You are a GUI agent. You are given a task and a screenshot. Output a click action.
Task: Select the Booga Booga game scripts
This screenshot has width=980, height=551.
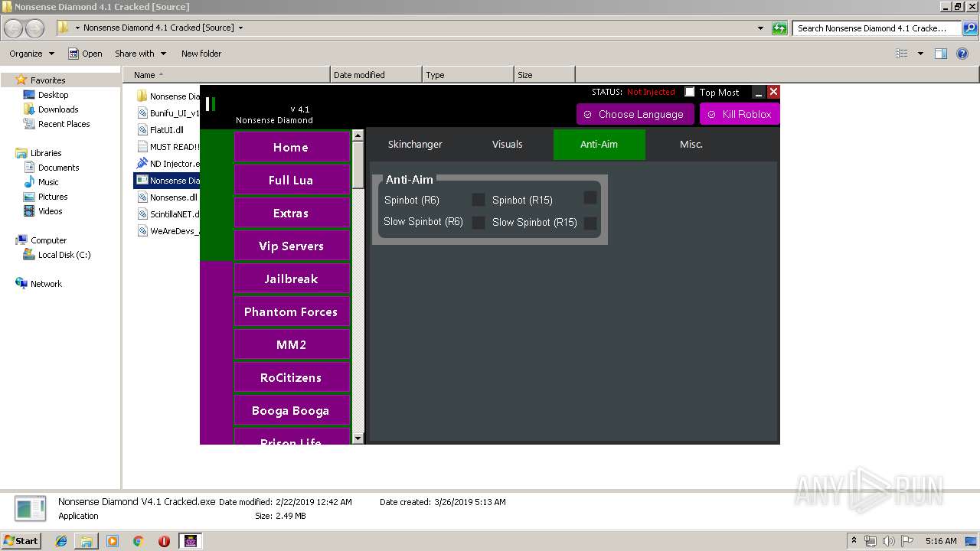292,410
